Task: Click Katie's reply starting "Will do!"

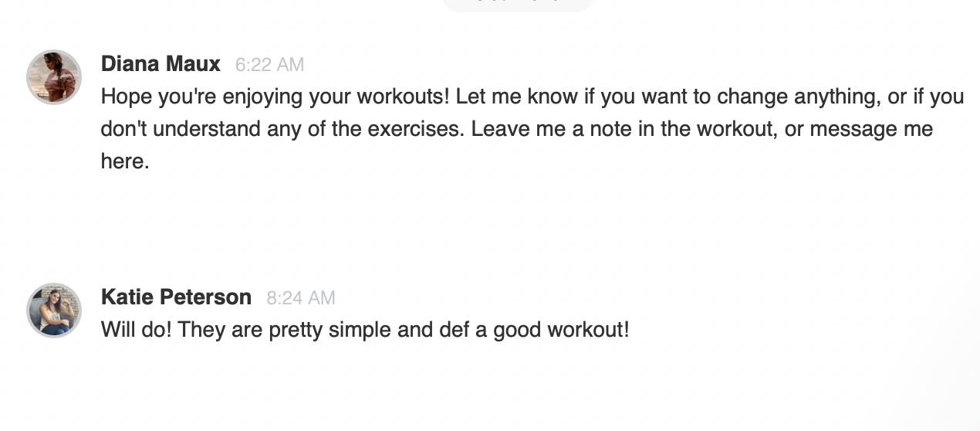Action: [x=365, y=331]
